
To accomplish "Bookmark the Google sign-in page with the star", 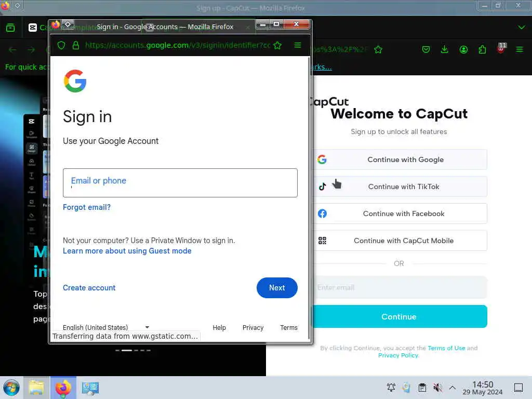I will 277,46.
